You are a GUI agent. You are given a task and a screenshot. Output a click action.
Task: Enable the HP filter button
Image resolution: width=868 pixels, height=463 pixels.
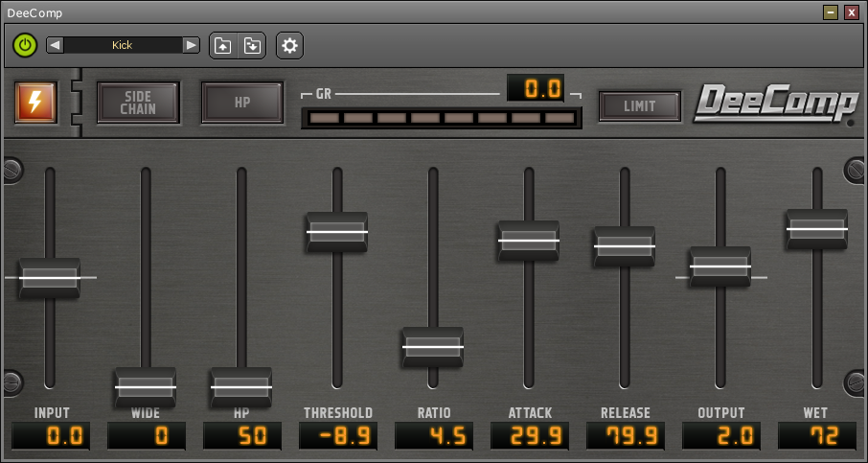coord(242,103)
